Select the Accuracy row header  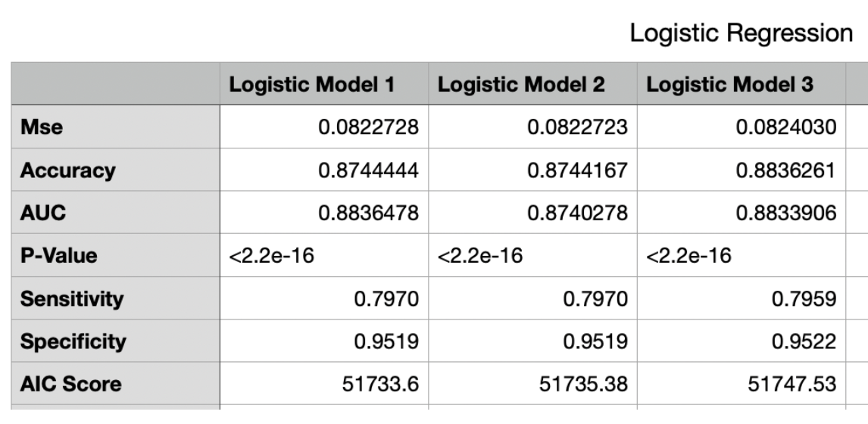(x=115, y=170)
